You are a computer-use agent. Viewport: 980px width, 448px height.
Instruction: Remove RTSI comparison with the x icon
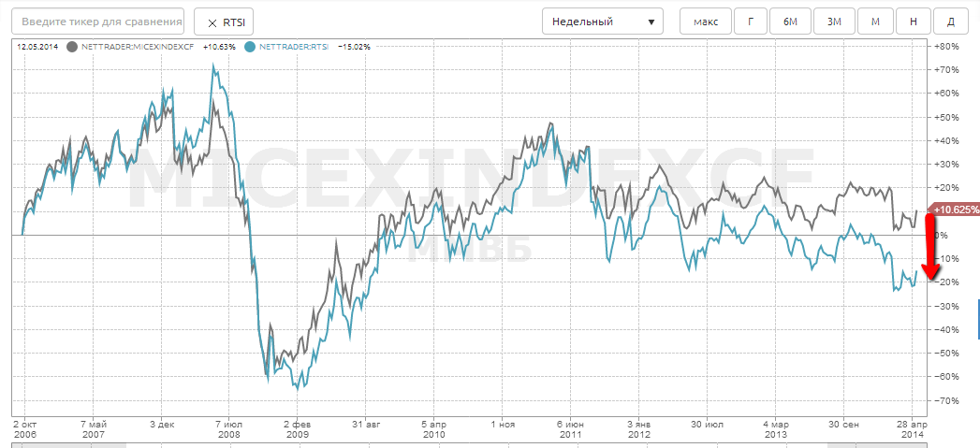[212, 22]
